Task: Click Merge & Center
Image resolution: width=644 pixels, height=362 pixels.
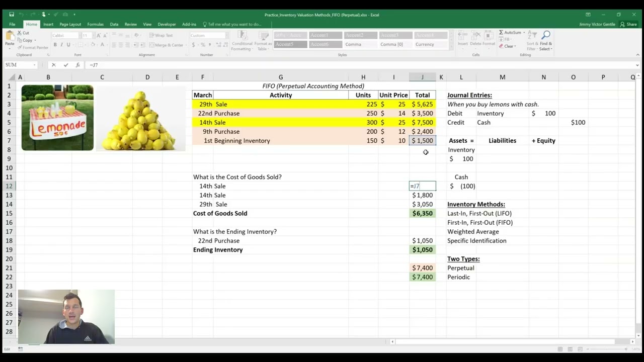Action: coord(166,45)
